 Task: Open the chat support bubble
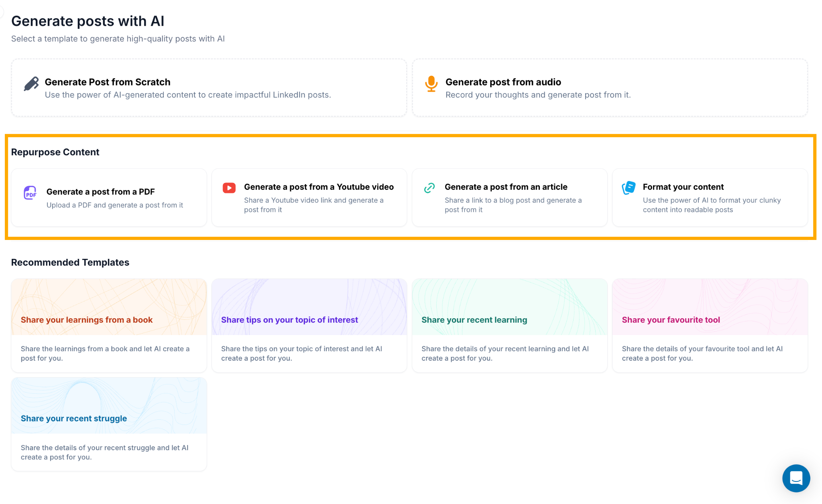(796, 478)
